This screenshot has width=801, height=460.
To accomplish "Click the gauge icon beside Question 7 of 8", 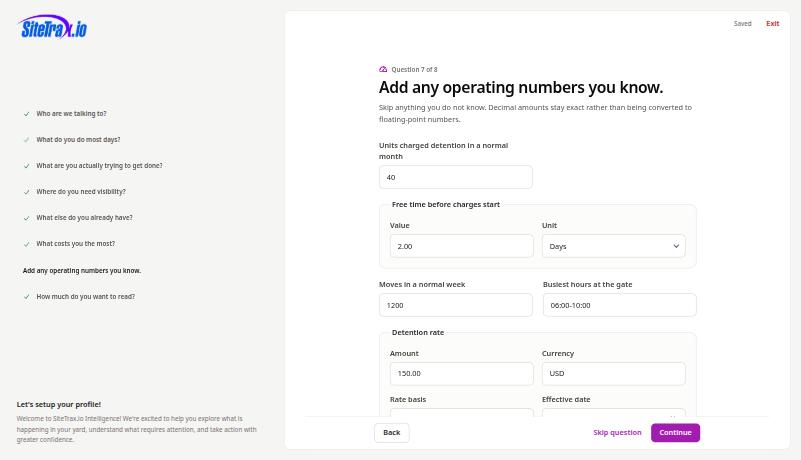I will coord(383,70).
